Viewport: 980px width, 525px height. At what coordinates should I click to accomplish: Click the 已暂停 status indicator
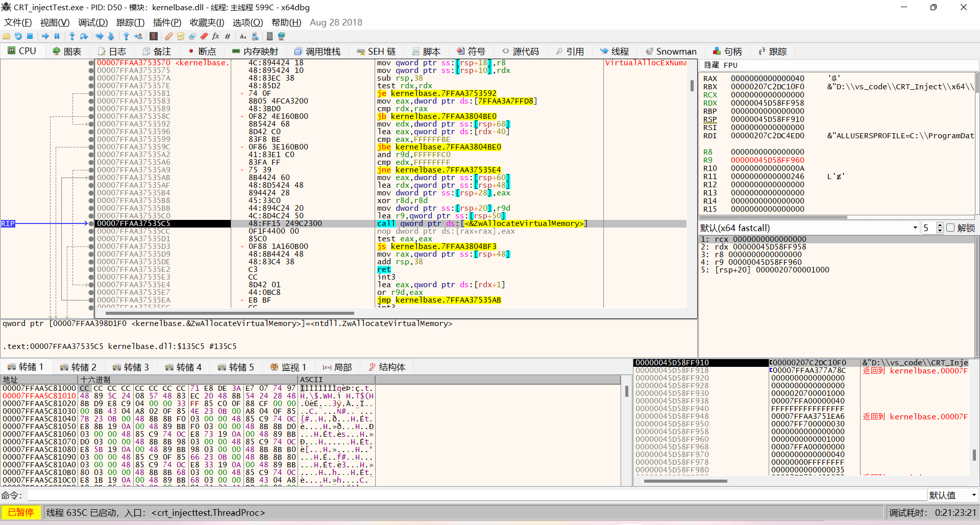point(21,512)
